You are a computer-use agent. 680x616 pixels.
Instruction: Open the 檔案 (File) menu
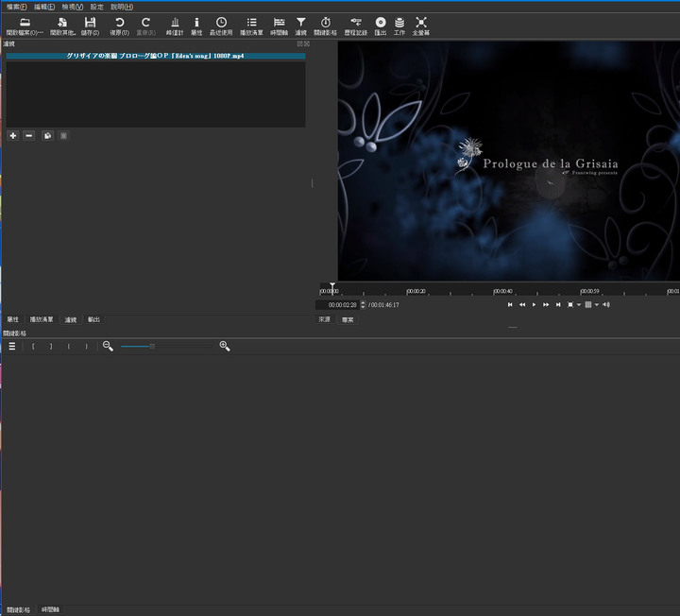(x=16, y=7)
